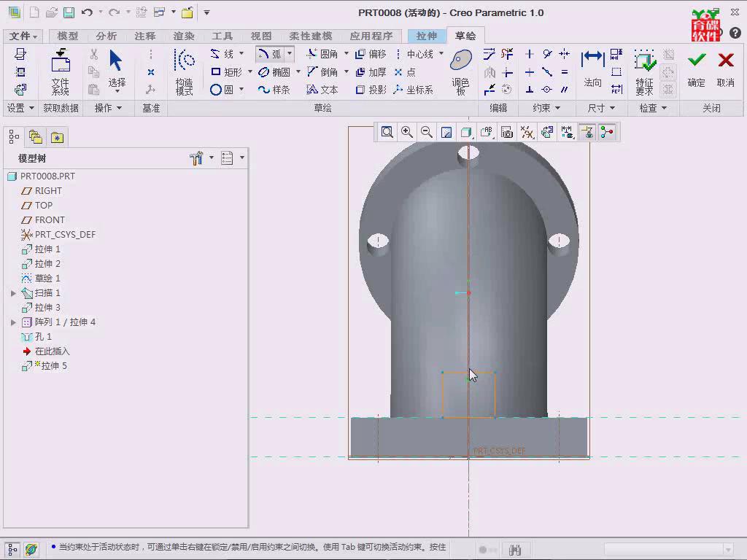Expand the Sweep 1 tree node
Screen dimensions: 747x560
(x=13, y=293)
